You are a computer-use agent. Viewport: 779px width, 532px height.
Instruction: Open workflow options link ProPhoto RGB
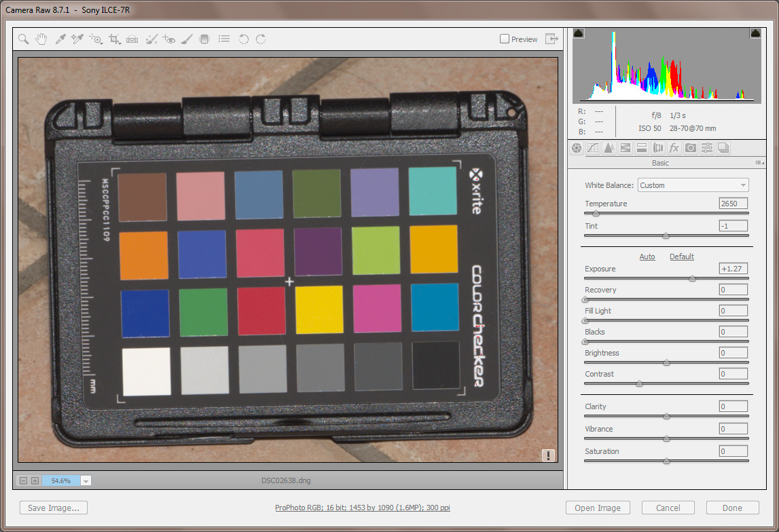[x=363, y=508]
